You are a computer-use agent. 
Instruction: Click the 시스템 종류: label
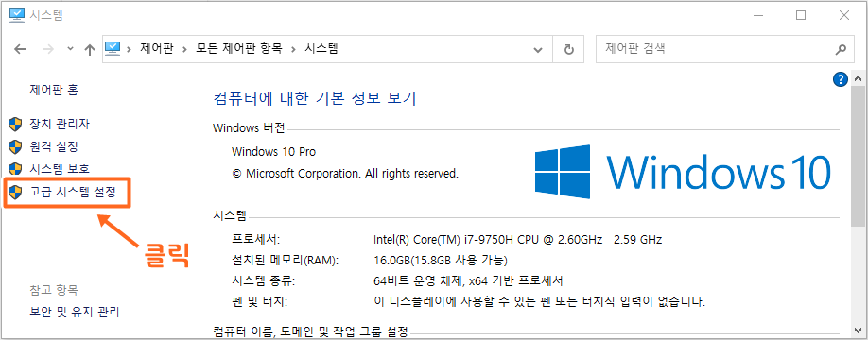(264, 280)
